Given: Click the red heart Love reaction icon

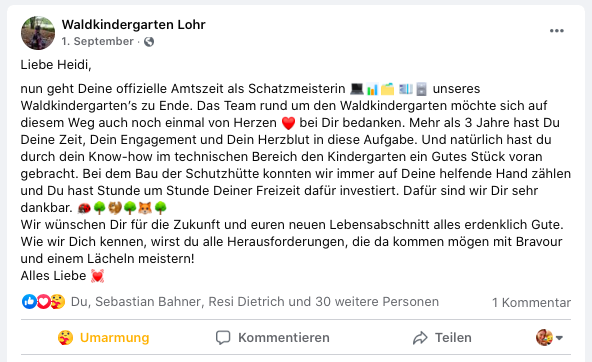Looking at the screenshot, I should (x=43, y=302).
